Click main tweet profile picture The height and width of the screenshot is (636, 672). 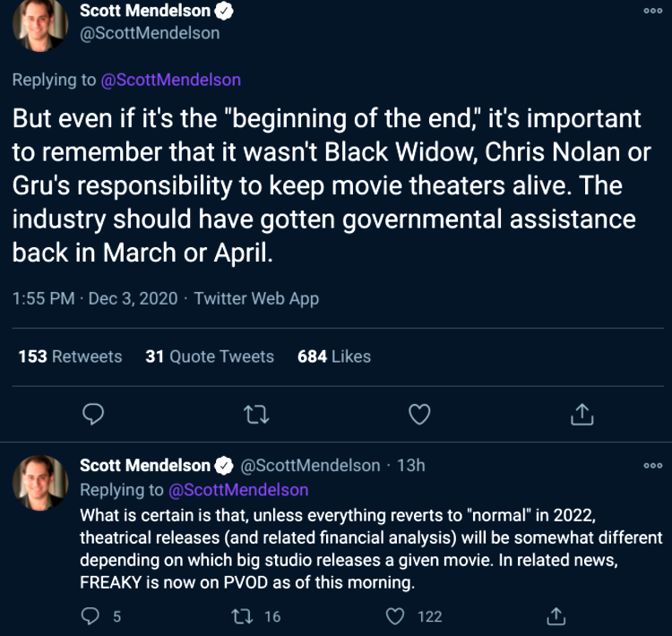39,24
